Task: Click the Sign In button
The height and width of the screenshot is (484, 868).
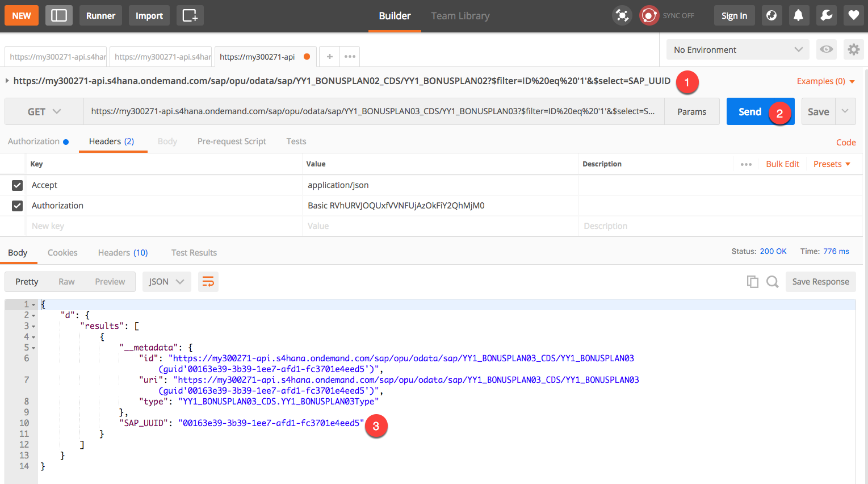Action: pyautogui.click(x=734, y=15)
